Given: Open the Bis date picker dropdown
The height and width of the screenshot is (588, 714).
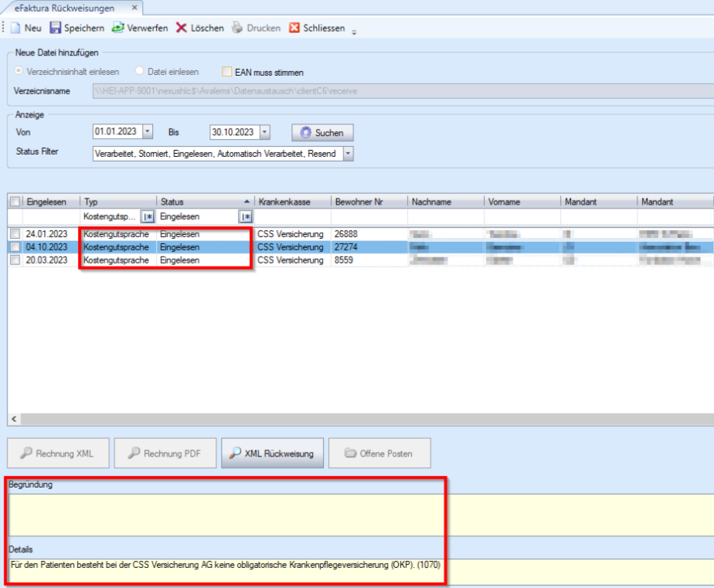Looking at the screenshot, I should (265, 133).
